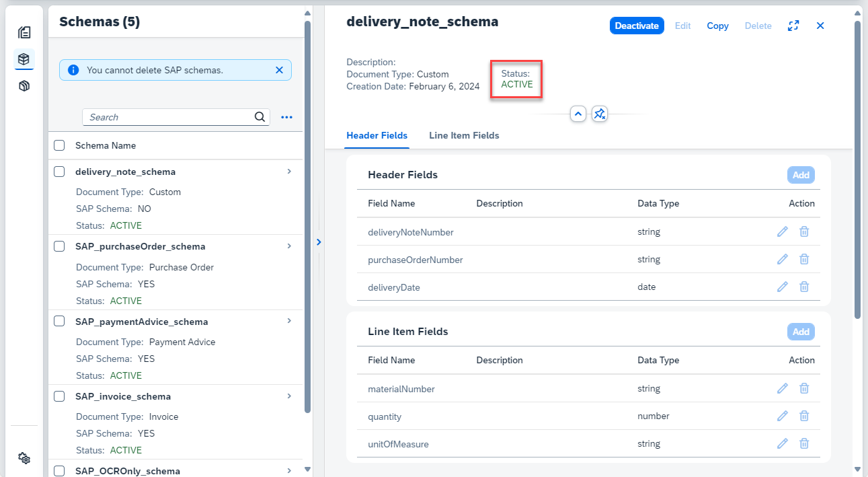The height and width of the screenshot is (477, 868).
Task: Click the info icon in the message strip
Action: 74,70
